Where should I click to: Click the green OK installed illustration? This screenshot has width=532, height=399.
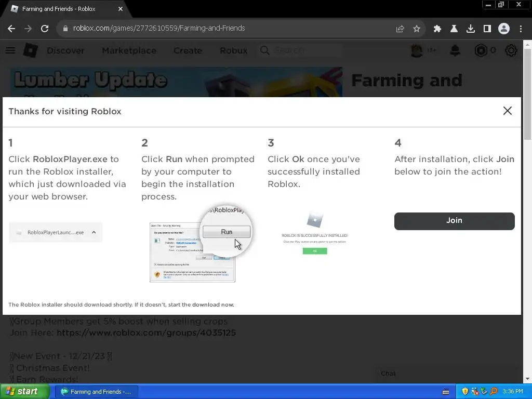(315, 251)
